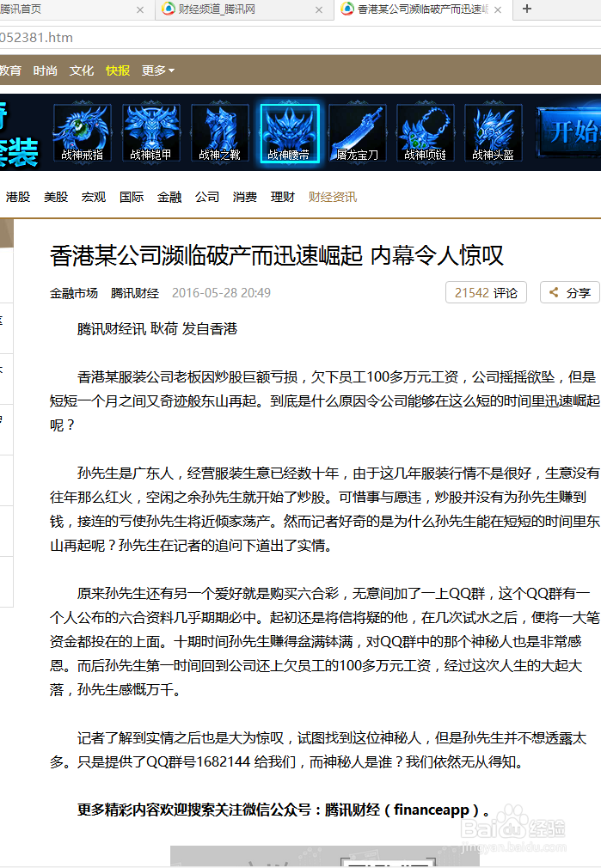Click the 金融市场 category link
The height and width of the screenshot is (868, 601).
click(x=74, y=293)
